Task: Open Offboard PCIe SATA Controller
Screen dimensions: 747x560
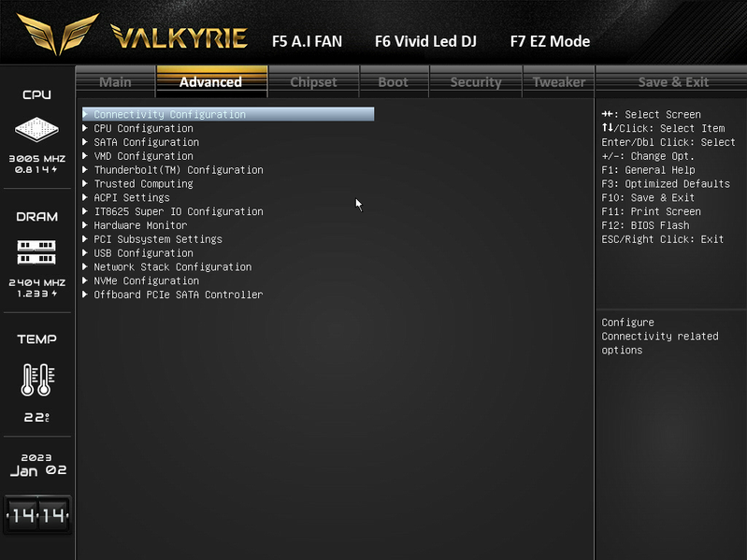Action: 179,294
